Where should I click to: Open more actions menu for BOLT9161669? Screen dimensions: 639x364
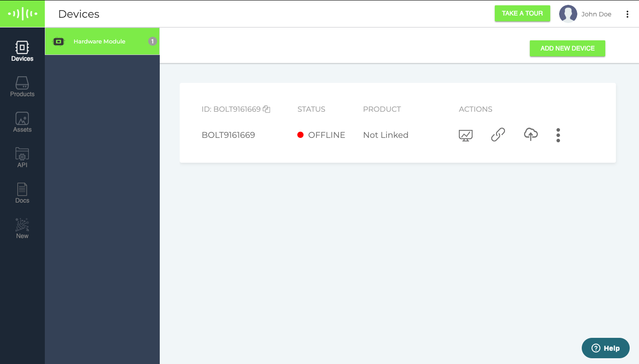click(558, 135)
